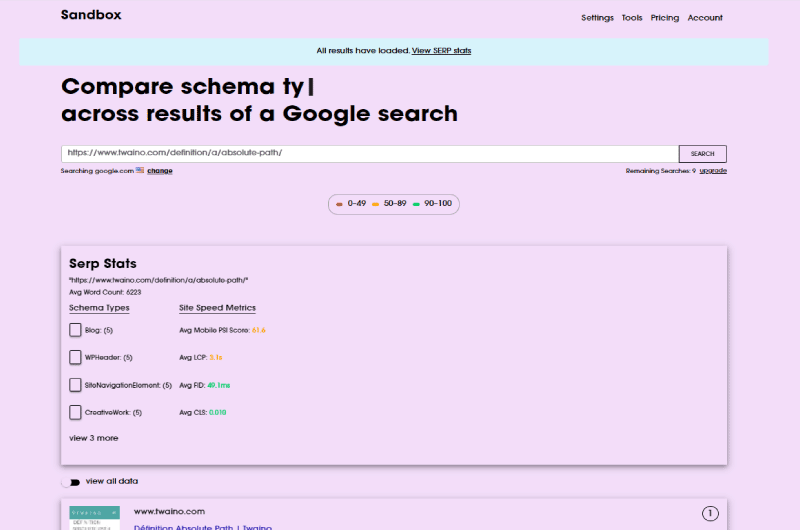Check the WPHeader schema type checkbox
This screenshot has height=530, width=800.
(x=75, y=357)
